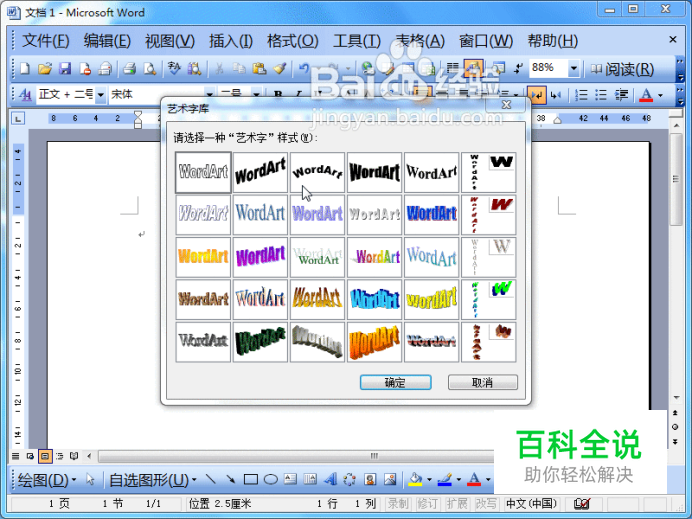The width and height of the screenshot is (692, 519).
Task: Toggle 扩展 indicator in status bar
Action: (x=457, y=504)
